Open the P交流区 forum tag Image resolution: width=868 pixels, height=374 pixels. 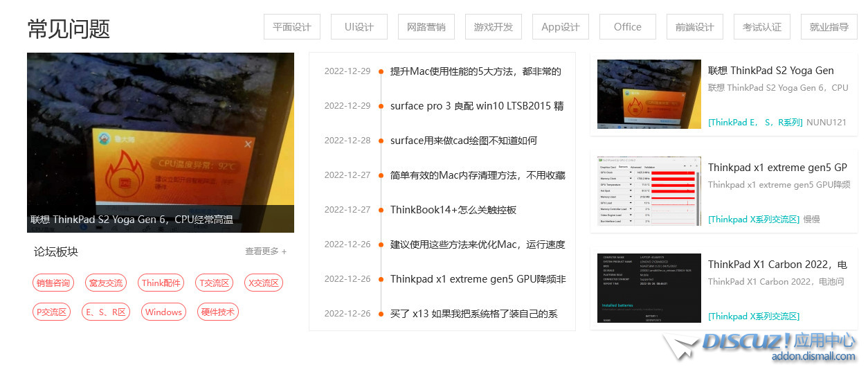52,312
